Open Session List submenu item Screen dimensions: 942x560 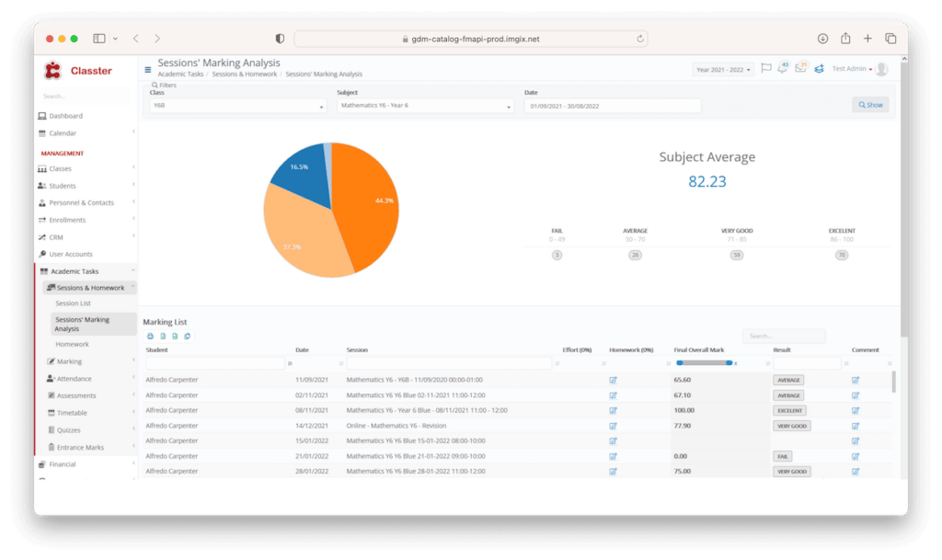point(74,303)
